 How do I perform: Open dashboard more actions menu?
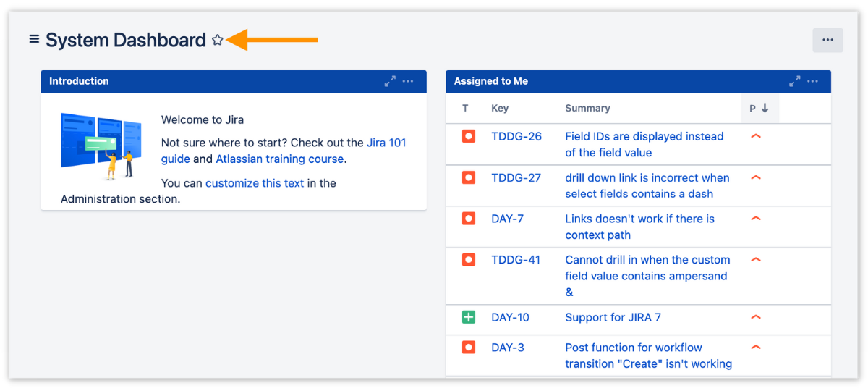(827, 41)
